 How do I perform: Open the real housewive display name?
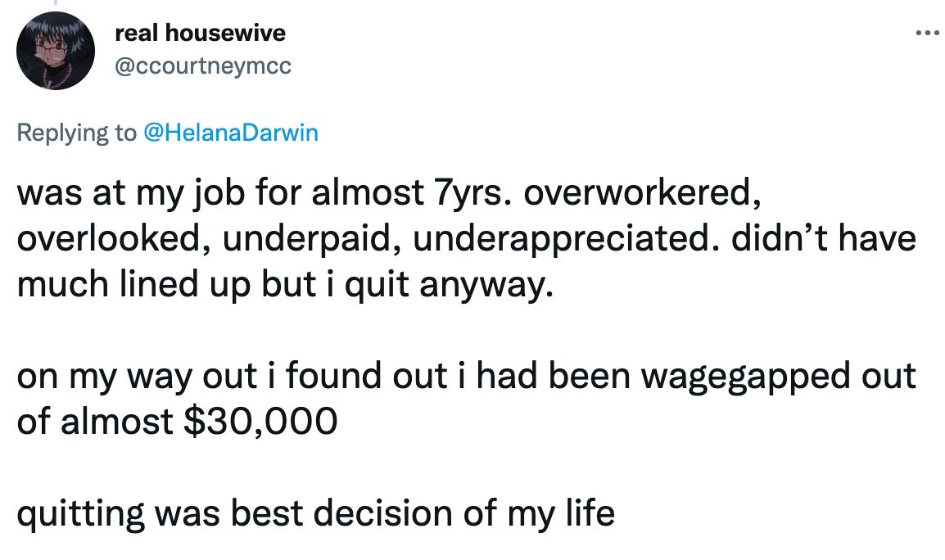201,34
